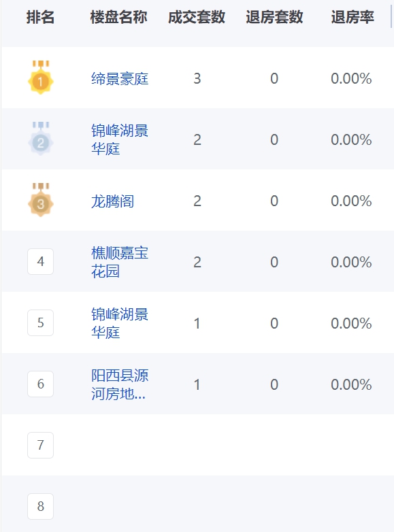Open the 阳西县源河房地... property link
Image resolution: width=394 pixels, height=532 pixels.
click(x=120, y=384)
